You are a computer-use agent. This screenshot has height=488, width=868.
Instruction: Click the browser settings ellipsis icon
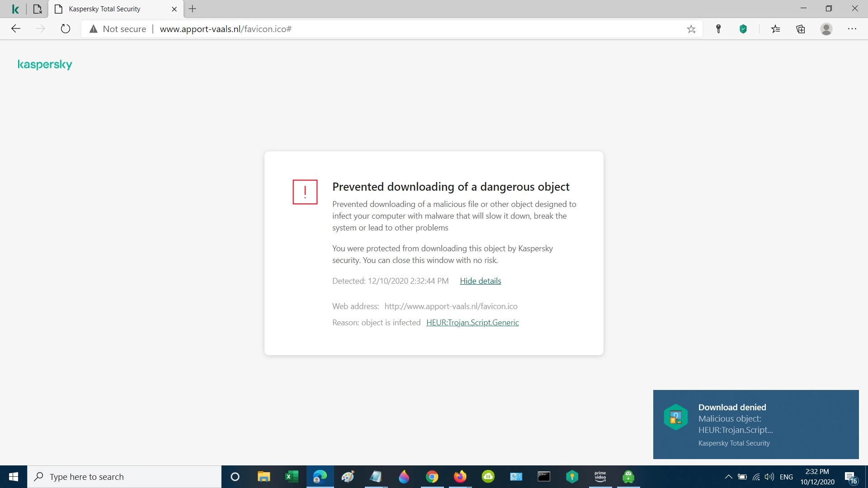pos(852,28)
